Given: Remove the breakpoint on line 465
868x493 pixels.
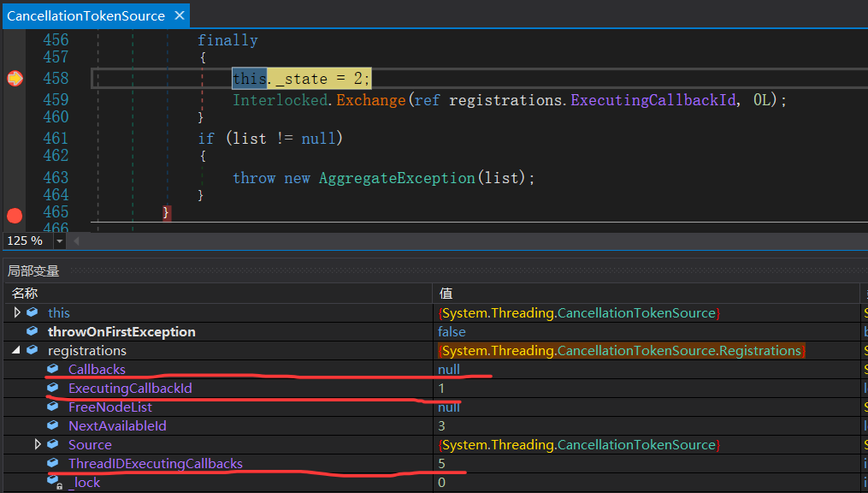Looking at the screenshot, I should pyautogui.click(x=15, y=215).
